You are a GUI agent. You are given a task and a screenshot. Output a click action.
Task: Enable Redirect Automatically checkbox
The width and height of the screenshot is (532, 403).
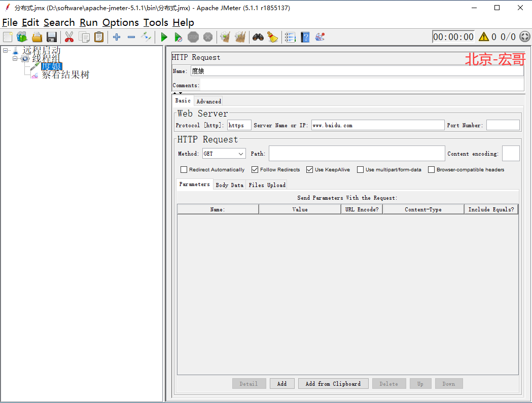click(184, 169)
